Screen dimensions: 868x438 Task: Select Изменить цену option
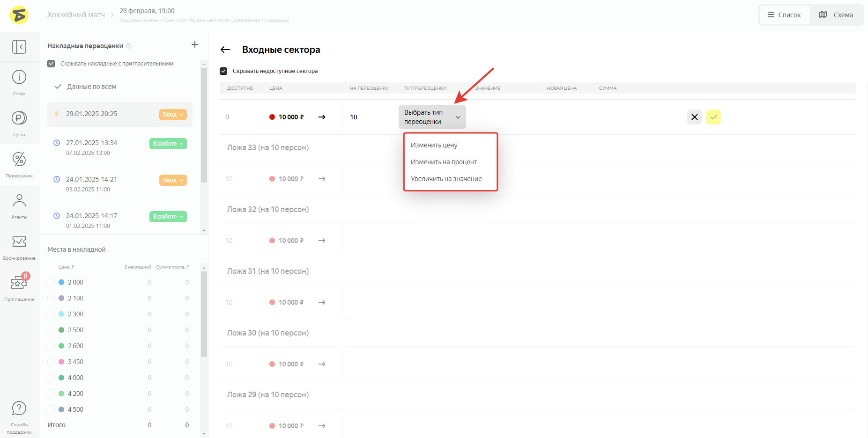434,145
